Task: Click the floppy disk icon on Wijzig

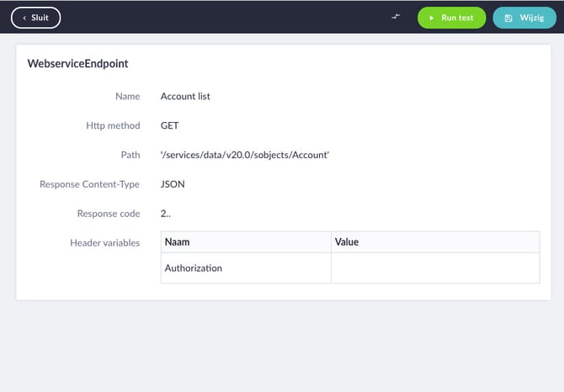Action: pos(508,18)
